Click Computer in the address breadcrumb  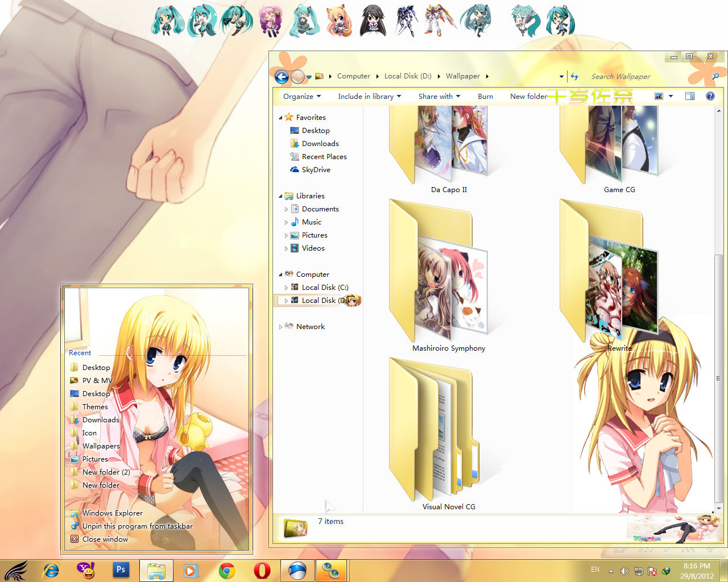[x=354, y=76]
